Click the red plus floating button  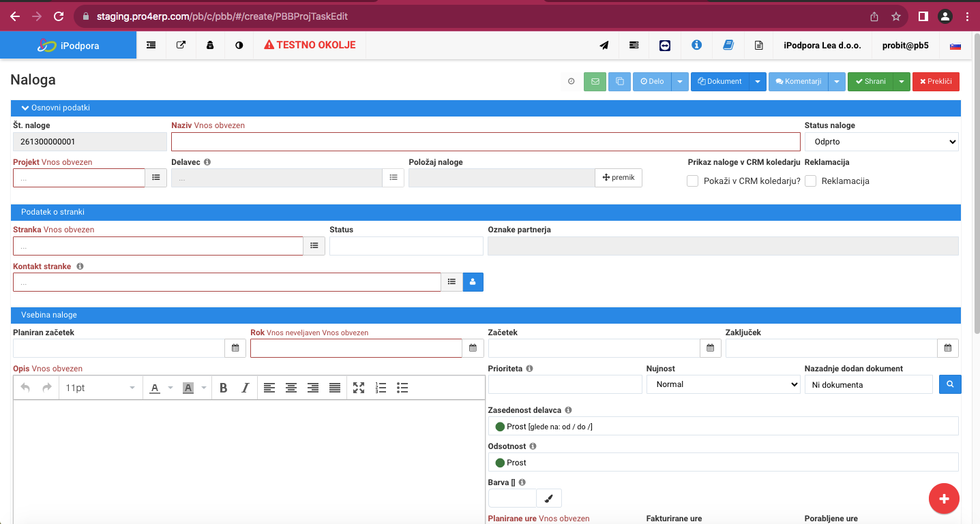coord(944,499)
